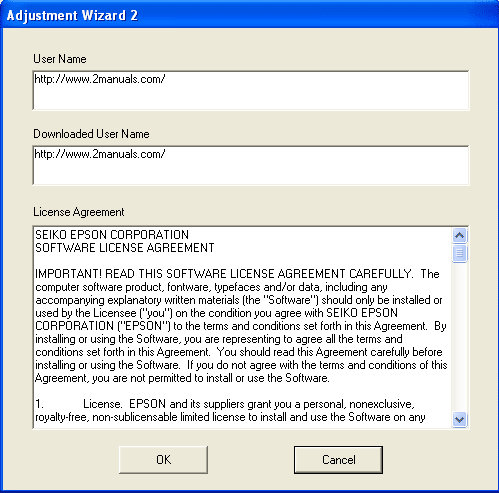Click the SEIKO EPSON CORPORATION heading line
Viewport: 499px width, 493px height.
pos(112,235)
